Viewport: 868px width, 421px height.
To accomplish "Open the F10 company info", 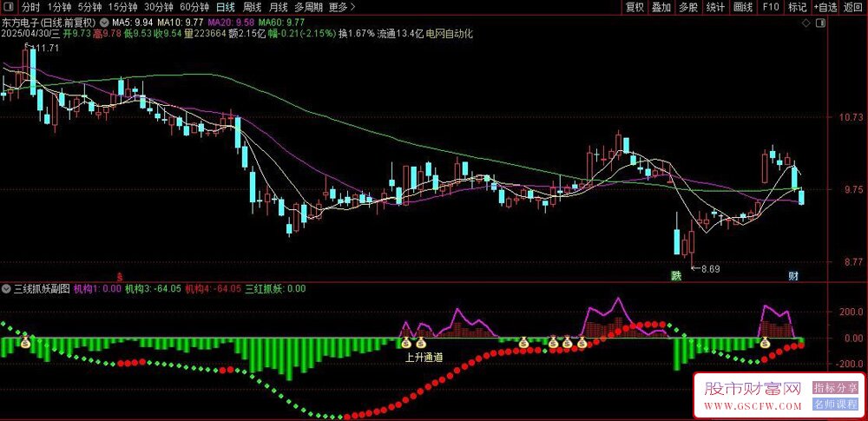I will click(771, 7).
